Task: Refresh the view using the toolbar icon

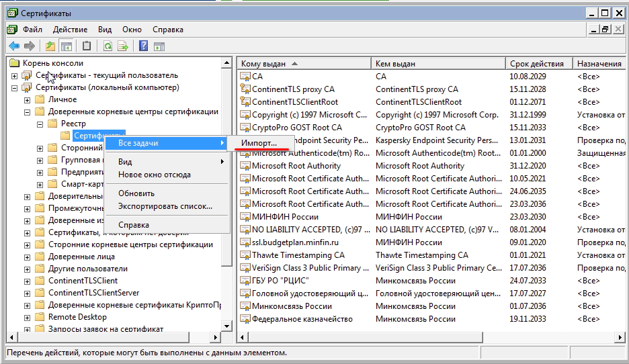Action: 108,46
